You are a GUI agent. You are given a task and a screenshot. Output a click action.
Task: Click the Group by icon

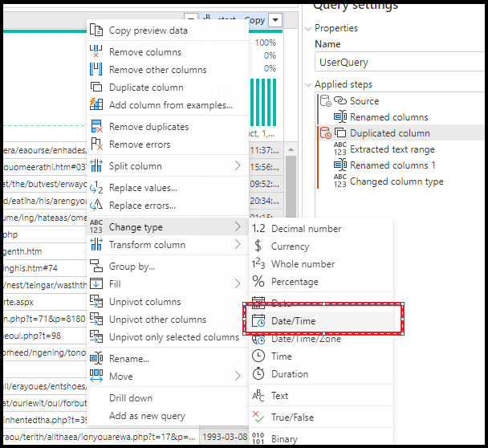(96, 267)
